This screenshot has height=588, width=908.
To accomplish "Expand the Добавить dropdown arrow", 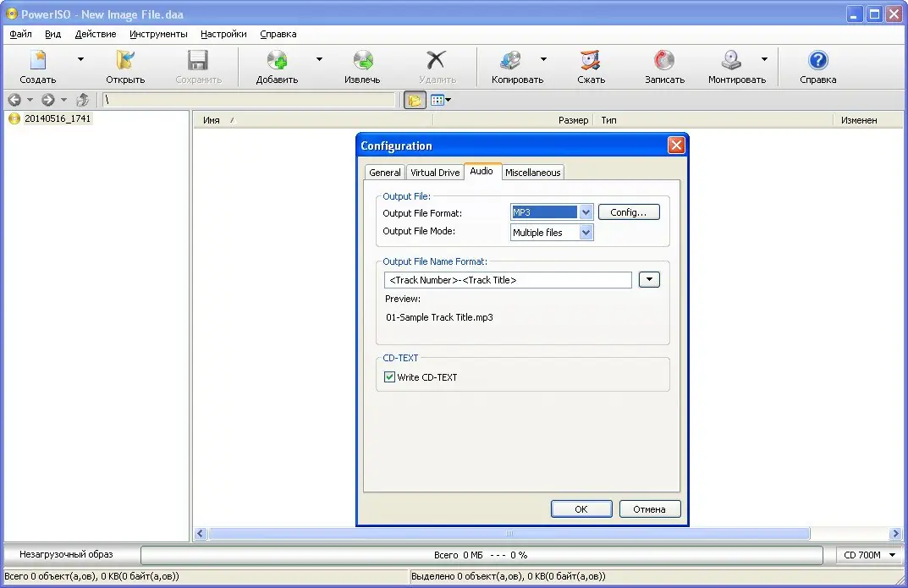I will tap(319, 59).
